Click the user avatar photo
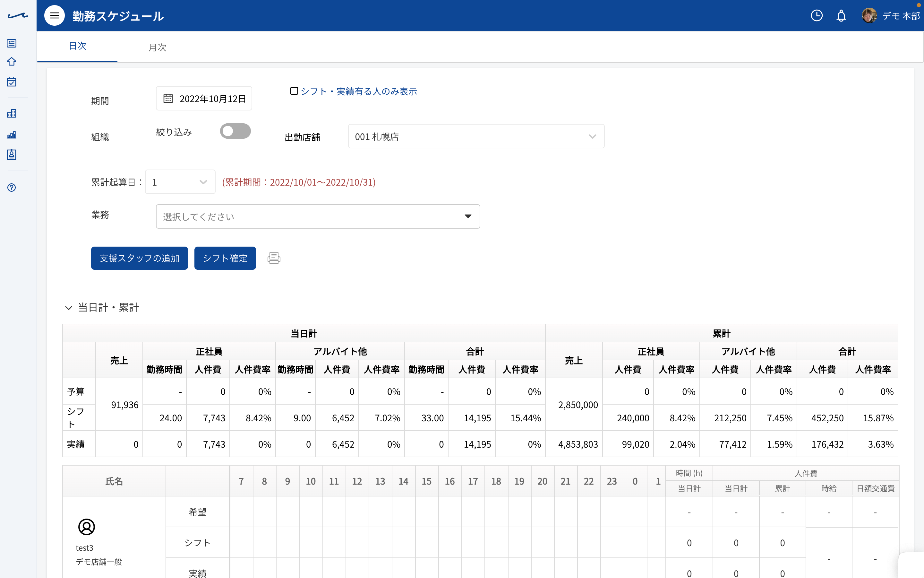 point(869,16)
